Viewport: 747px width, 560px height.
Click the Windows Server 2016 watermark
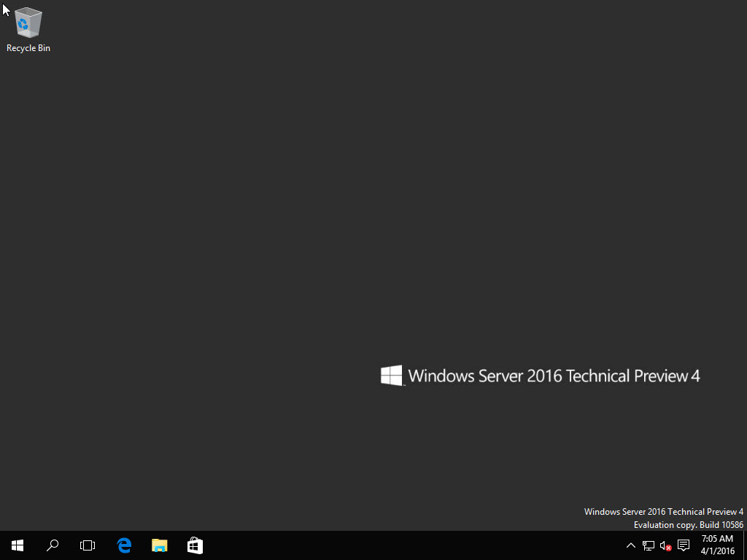click(554, 376)
